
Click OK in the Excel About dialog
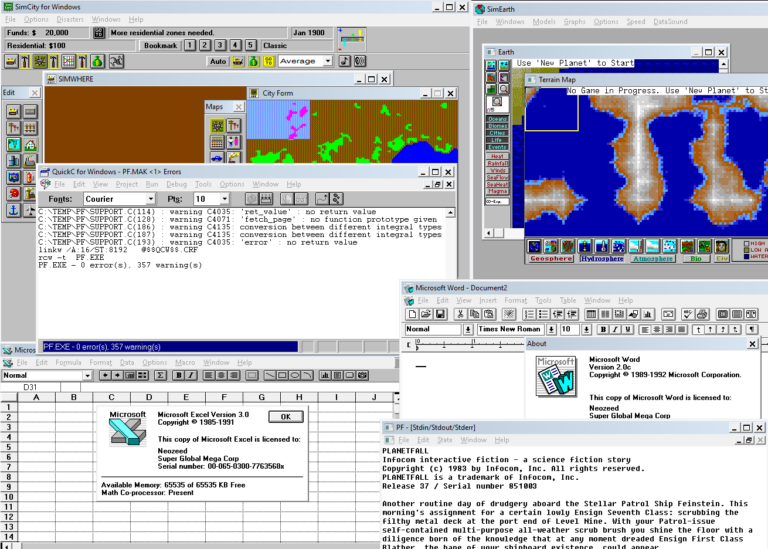click(x=285, y=416)
